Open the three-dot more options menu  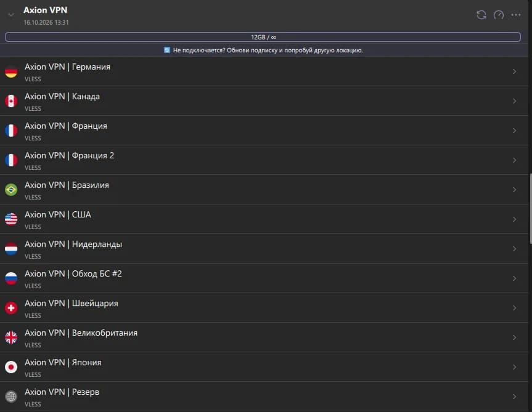pos(516,15)
